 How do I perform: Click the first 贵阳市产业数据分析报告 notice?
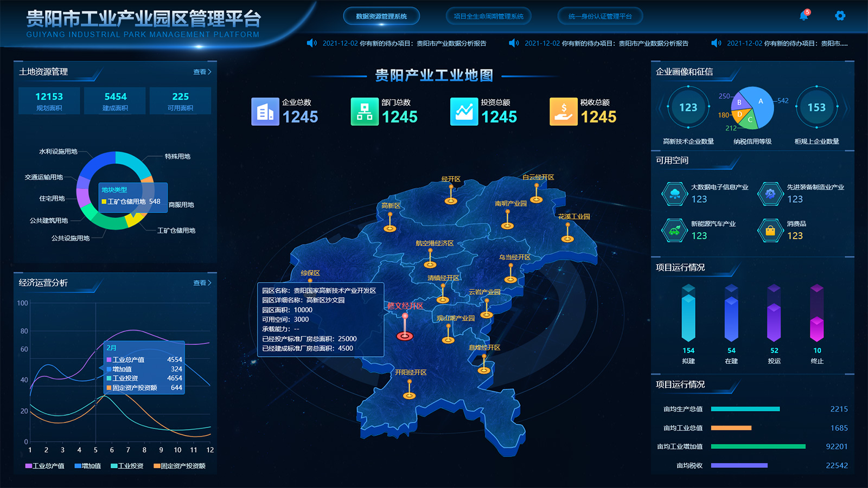pyautogui.click(x=404, y=43)
